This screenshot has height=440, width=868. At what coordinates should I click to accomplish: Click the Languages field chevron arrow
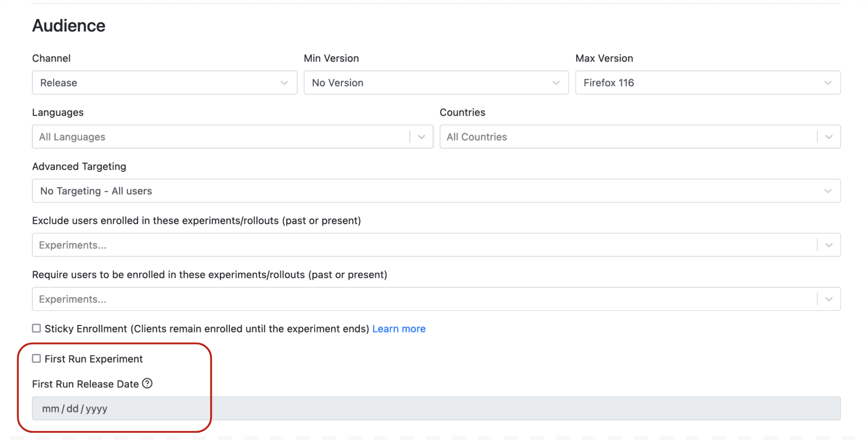[421, 137]
